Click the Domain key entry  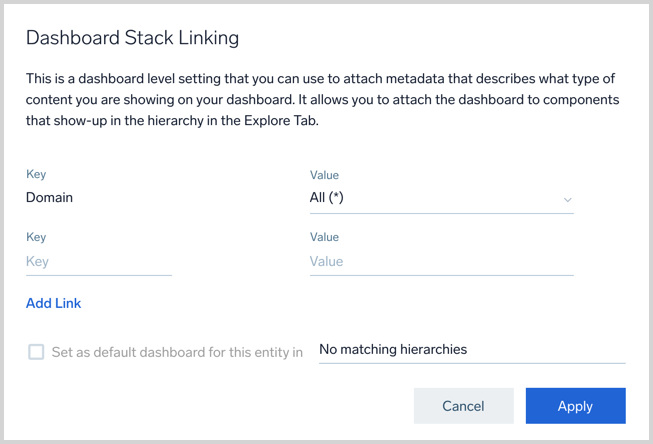[x=50, y=198]
